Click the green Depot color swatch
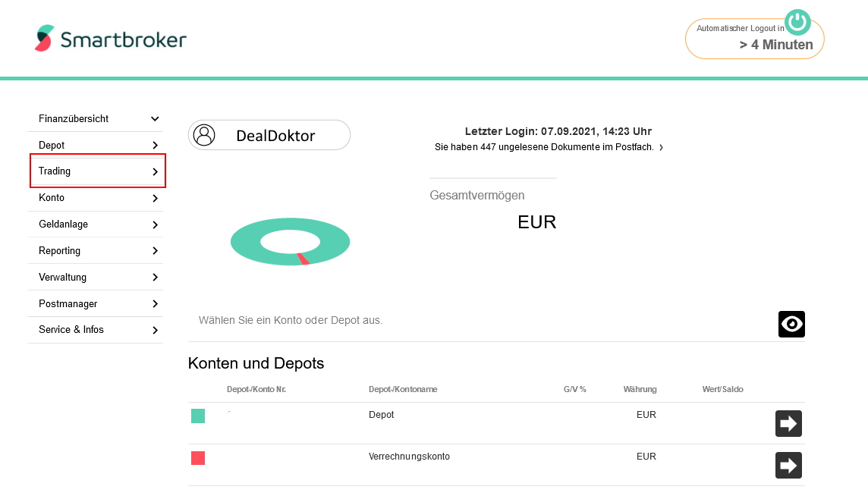 pos(198,416)
